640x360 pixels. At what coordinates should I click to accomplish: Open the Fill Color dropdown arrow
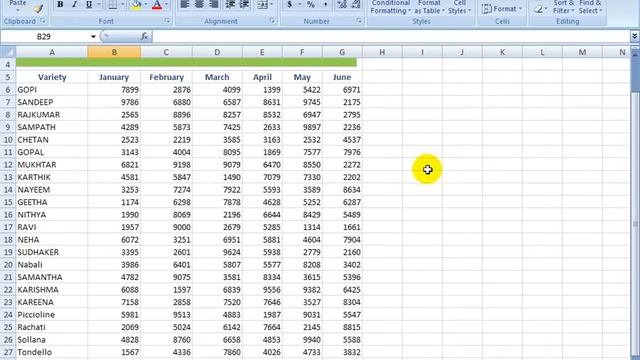[x=146, y=4]
